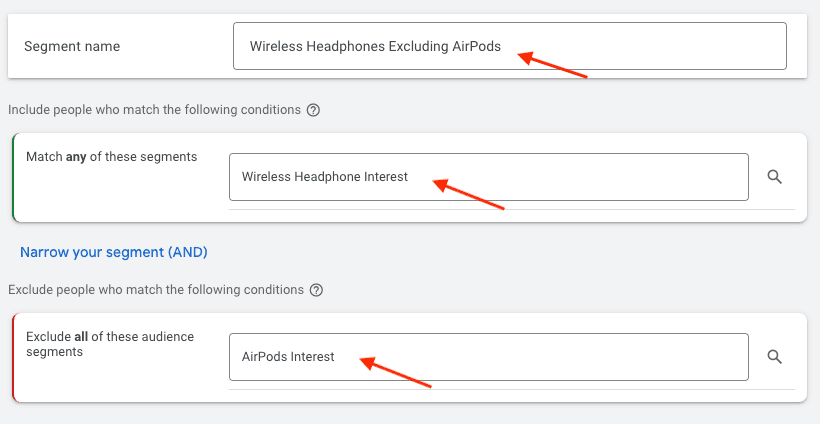This screenshot has height=424, width=820.
Task: Click Match any of these segments label
Action: click(x=111, y=157)
